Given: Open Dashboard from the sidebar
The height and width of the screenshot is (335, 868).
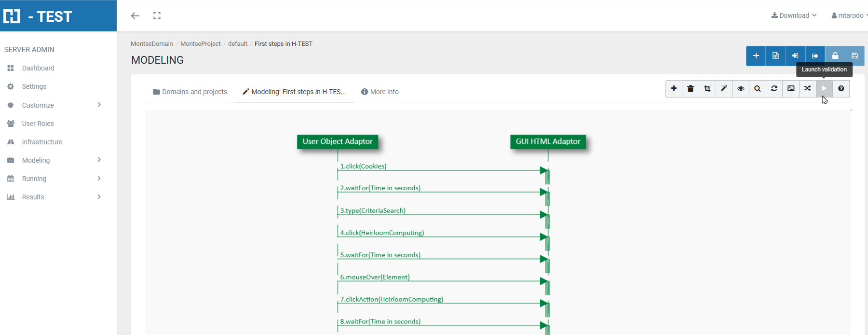Looking at the screenshot, I should pos(38,68).
